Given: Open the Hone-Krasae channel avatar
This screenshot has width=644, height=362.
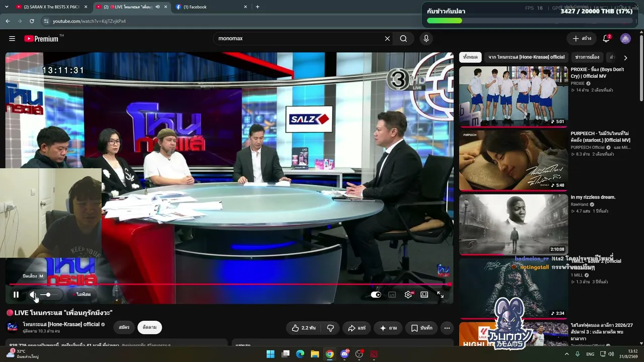Looking at the screenshot, I should coord(12,327).
